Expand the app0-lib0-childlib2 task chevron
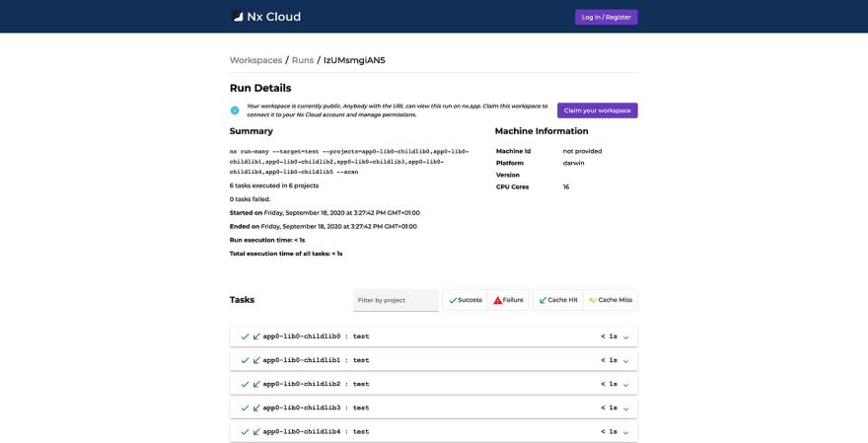 (626, 385)
